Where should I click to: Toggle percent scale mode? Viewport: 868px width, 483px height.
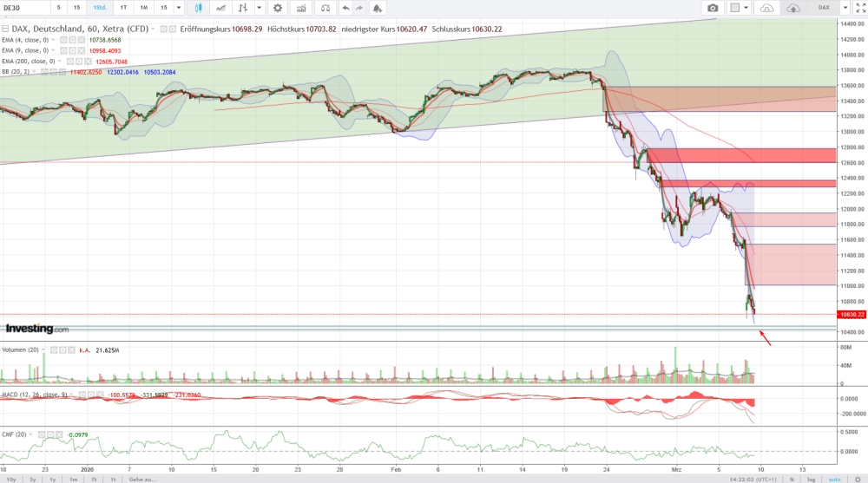(x=792, y=480)
